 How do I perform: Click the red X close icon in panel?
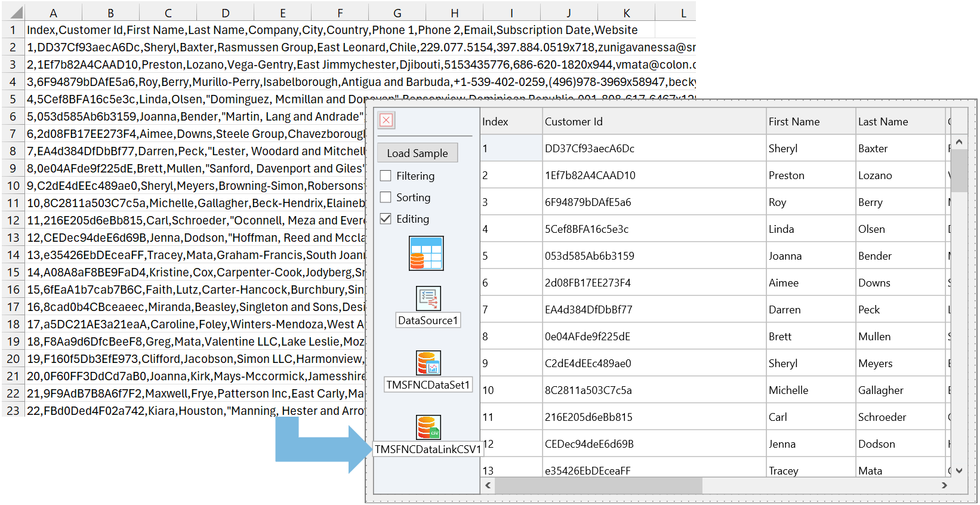386,120
